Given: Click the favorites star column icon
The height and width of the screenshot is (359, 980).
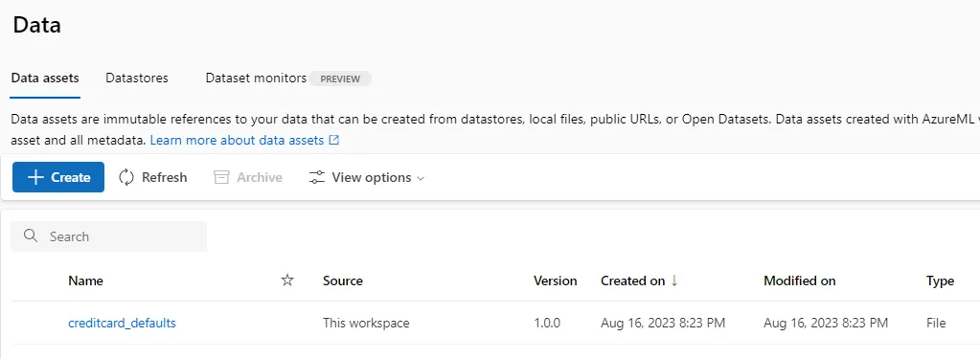Looking at the screenshot, I should 287,280.
